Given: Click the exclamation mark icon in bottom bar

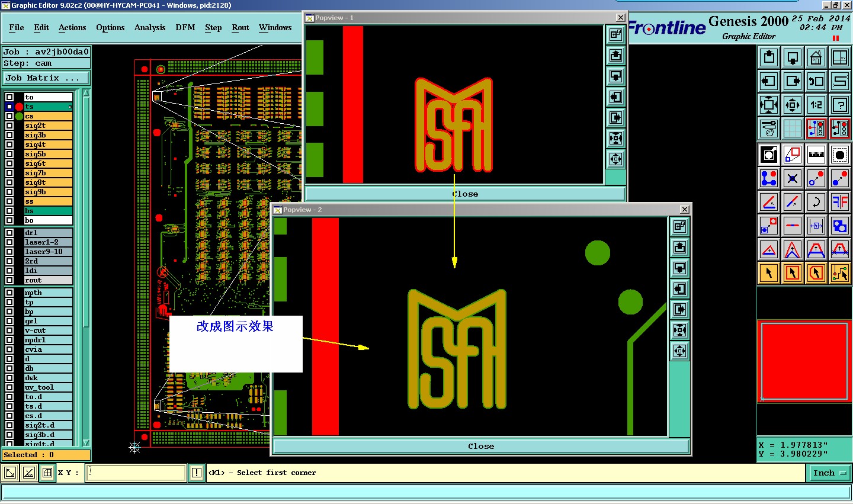Looking at the screenshot, I should coord(196,473).
